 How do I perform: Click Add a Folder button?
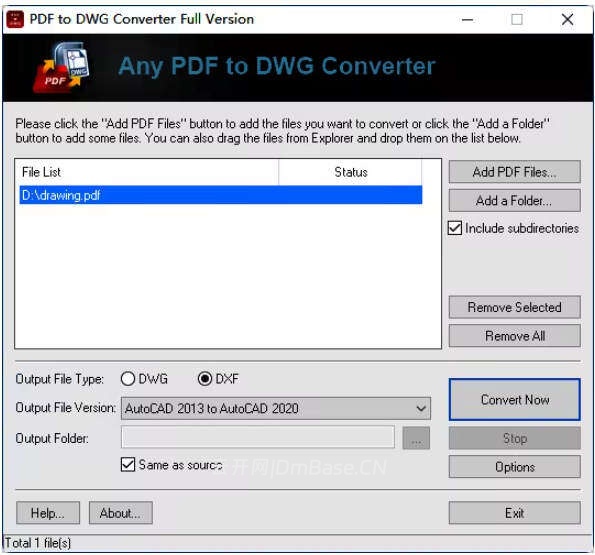[x=515, y=200]
